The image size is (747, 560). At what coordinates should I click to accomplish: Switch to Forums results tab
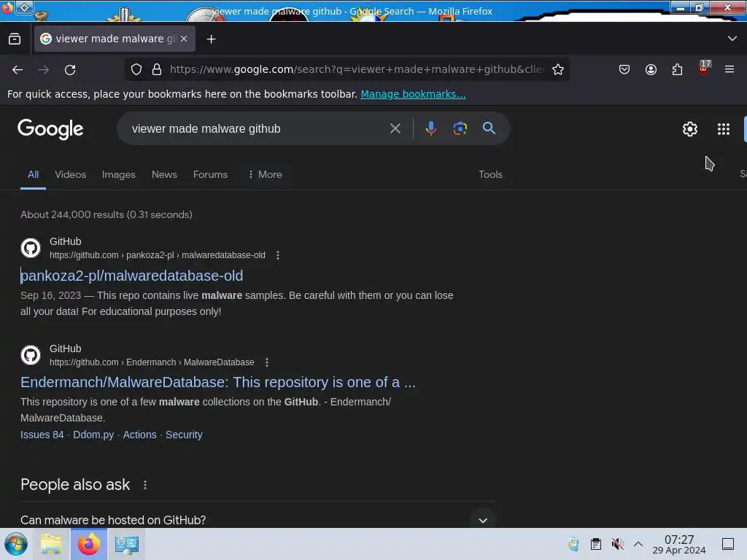click(210, 175)
